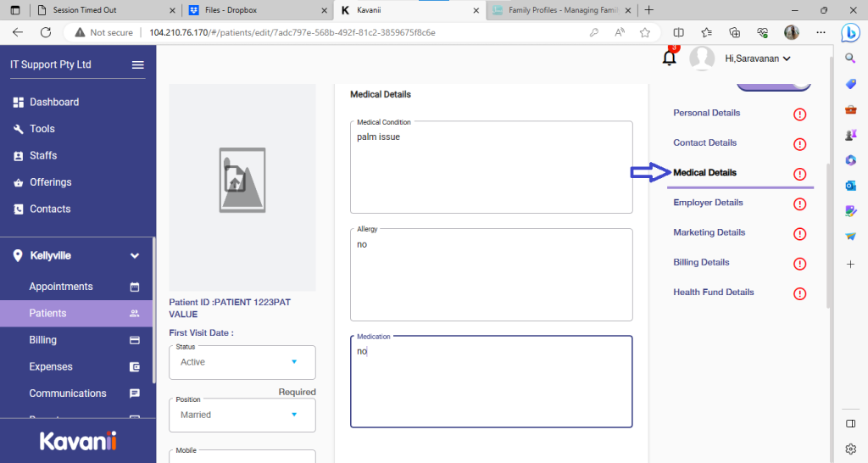This screenshot has height=463, width=868.
Task: Go to Health Fund Details section
Action: coord(713,292)
